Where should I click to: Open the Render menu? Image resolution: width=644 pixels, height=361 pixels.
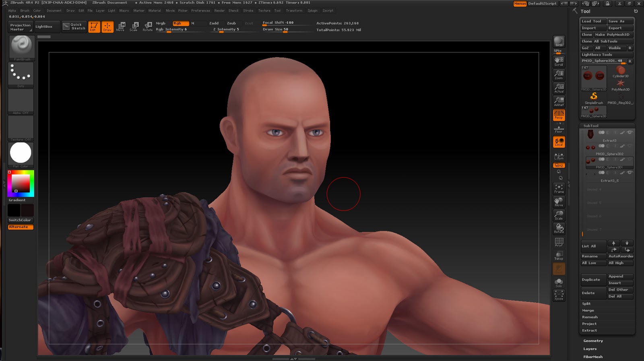(219, 11)
